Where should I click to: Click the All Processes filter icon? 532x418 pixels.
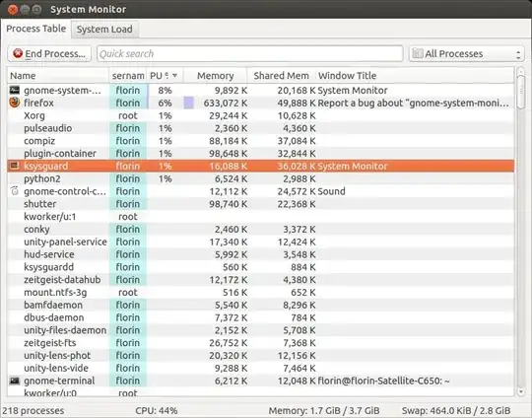click(418, 53)
